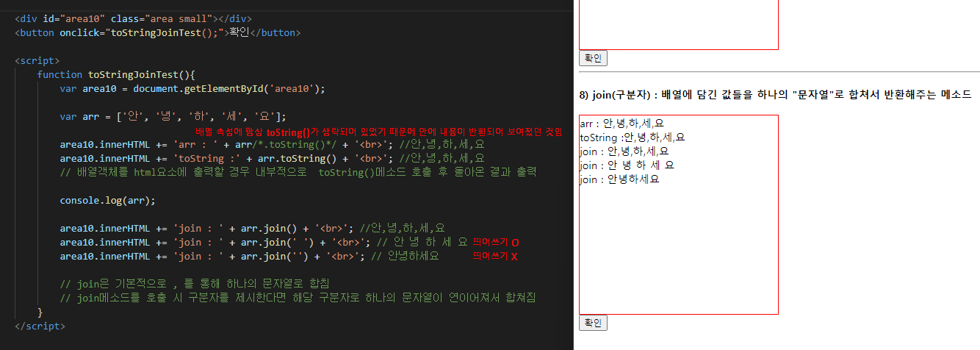Select the heading text '8) join(구분자)'
This screenshot has width=980, height=350.
click(x=617, y=94)
